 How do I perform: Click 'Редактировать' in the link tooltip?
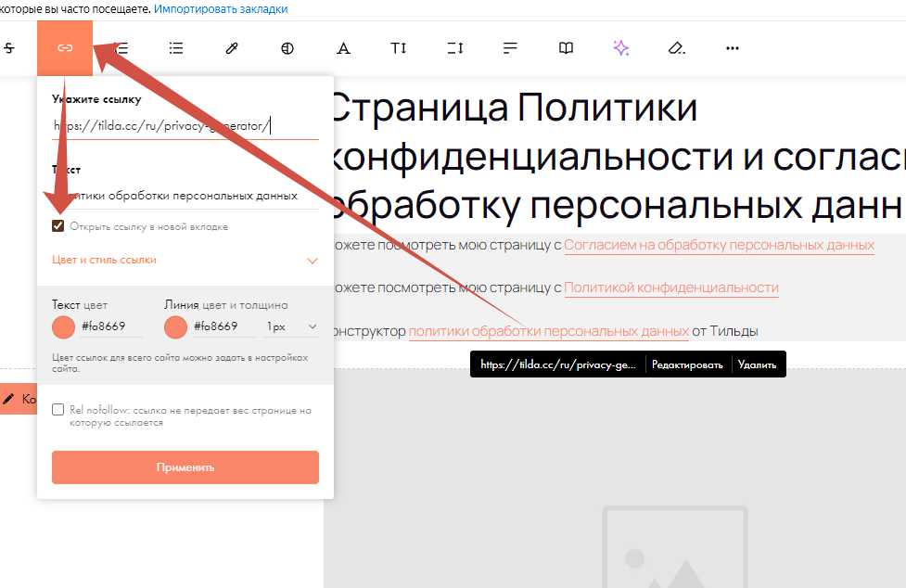pos(687,364)
